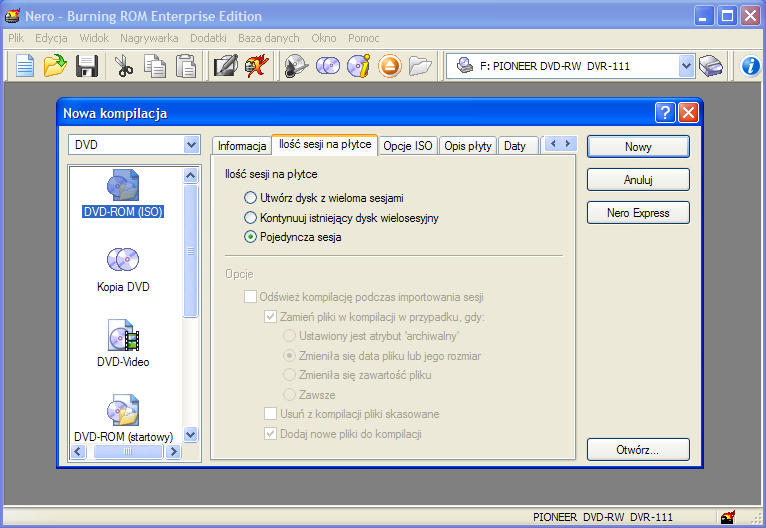Open the Okno menu
Image resolution: width=766 pixels, height=528 pixels.
point(324,38)
